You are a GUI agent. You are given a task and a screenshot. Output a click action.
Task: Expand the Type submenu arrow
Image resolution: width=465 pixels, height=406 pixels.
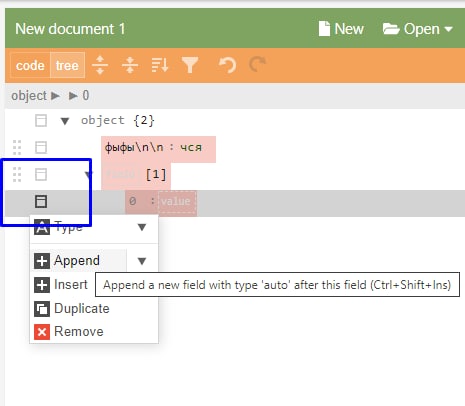[x=142, y=227]
